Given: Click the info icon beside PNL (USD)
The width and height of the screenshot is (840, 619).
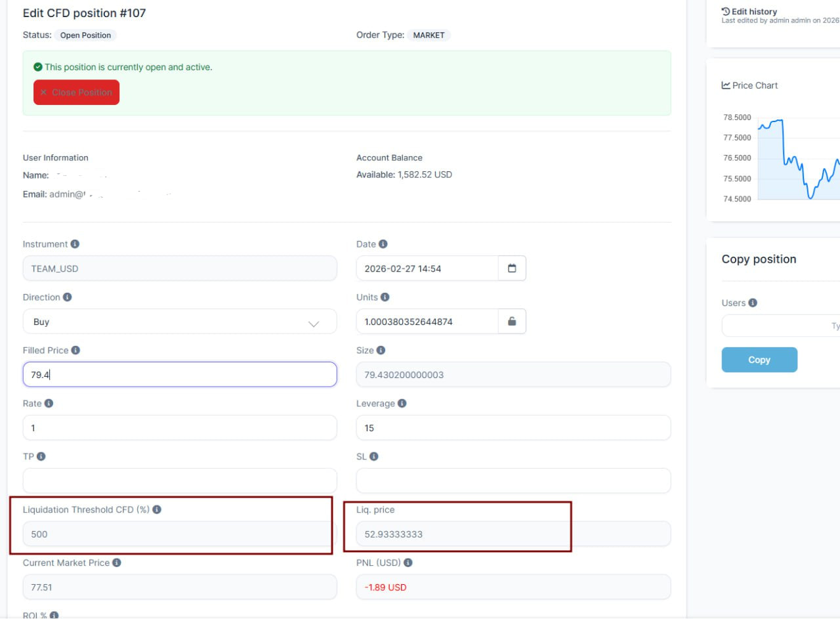Looking at the screenshot, I should (x=408, y=563).
